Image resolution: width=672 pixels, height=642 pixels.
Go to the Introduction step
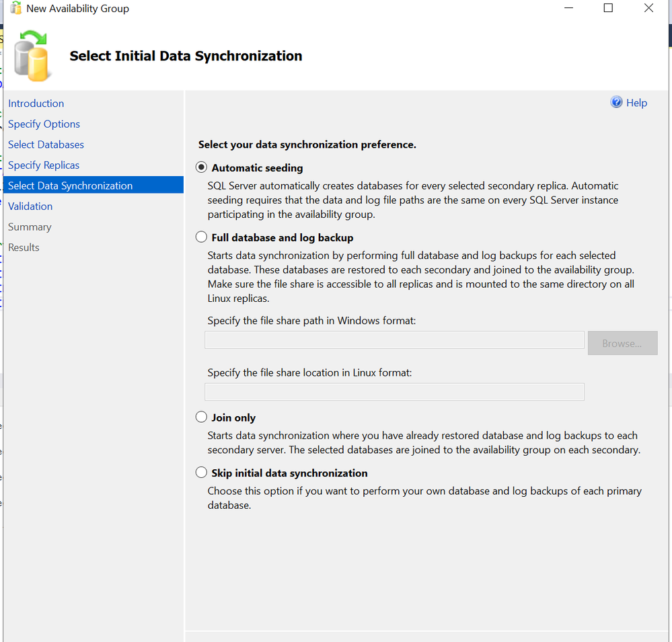[x=36, y=104]
